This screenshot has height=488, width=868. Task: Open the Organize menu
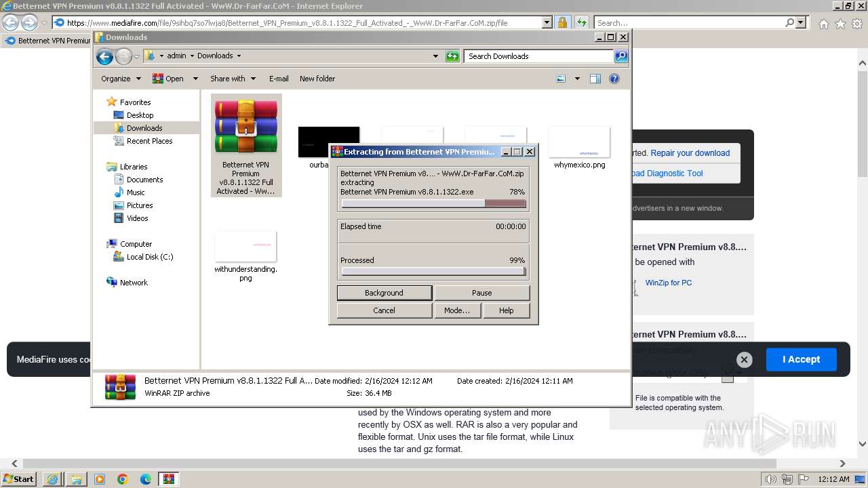point(121,79)
